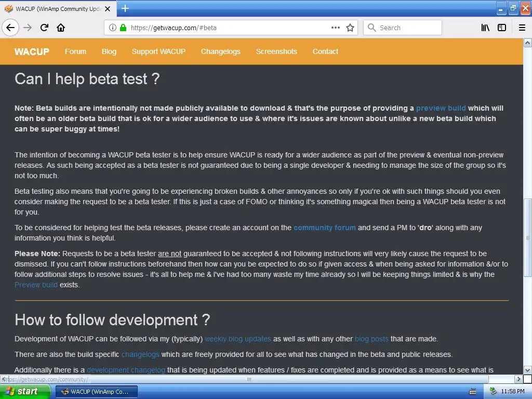Bookmark this page with the star
Viewport: 532px width, 399px height.
350,28
